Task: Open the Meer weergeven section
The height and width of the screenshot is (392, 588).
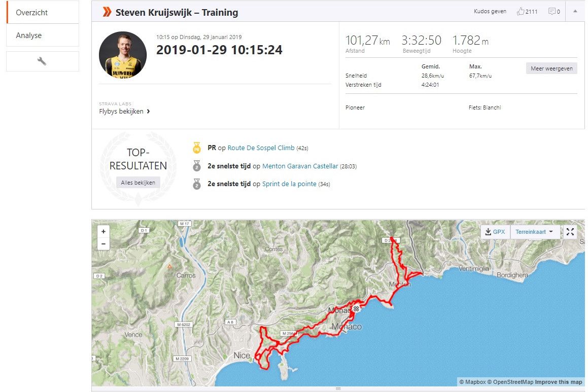Action: point(551,68)
